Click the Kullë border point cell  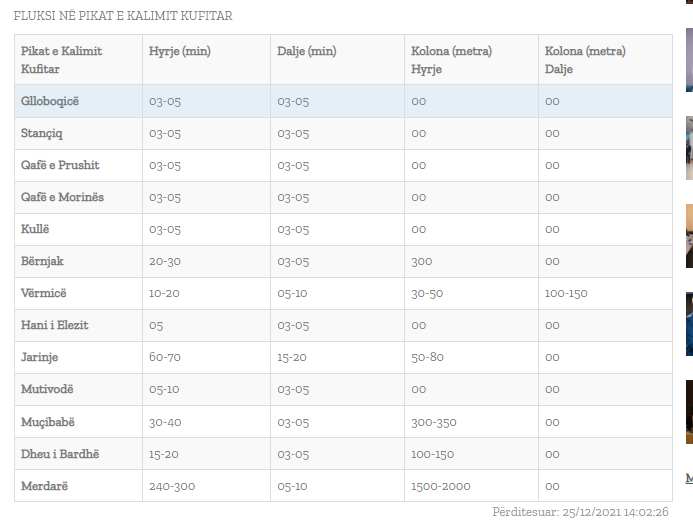36,229
